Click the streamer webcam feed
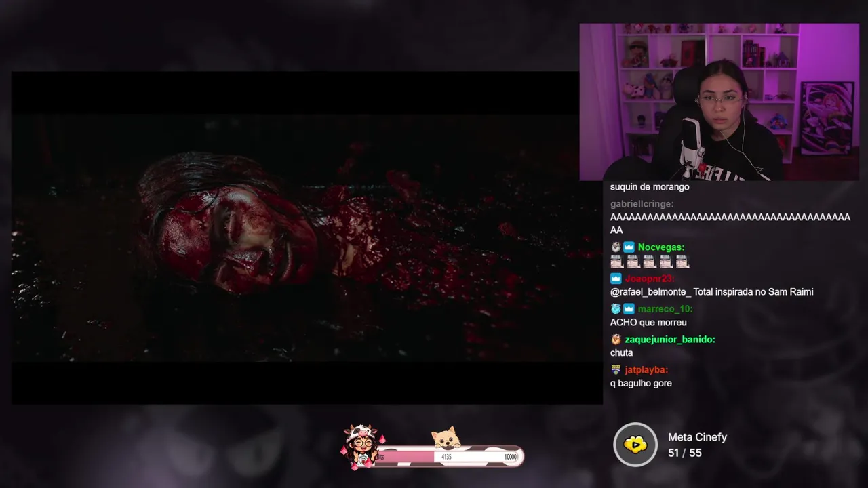 [x=719, y=102]
